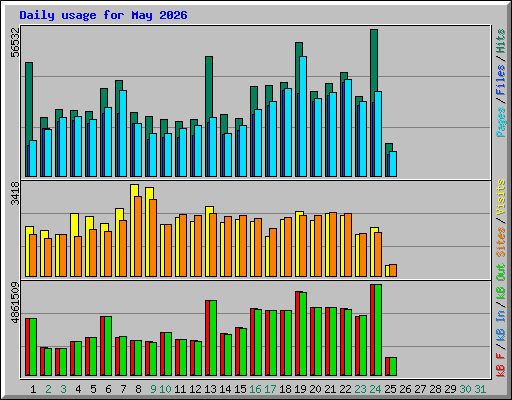This screenshot has width=512, height=400.
Task: Click the green kB Out bar for day 24
Action: (378, 330)
